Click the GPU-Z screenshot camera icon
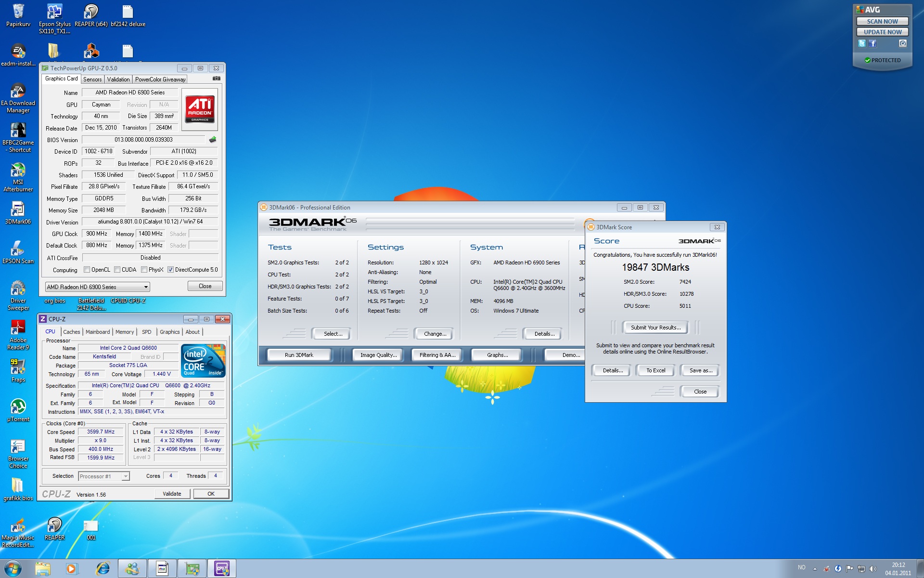The height and width of the screenshot is (578, 924). pyautogui.click(x=217, y=79)
